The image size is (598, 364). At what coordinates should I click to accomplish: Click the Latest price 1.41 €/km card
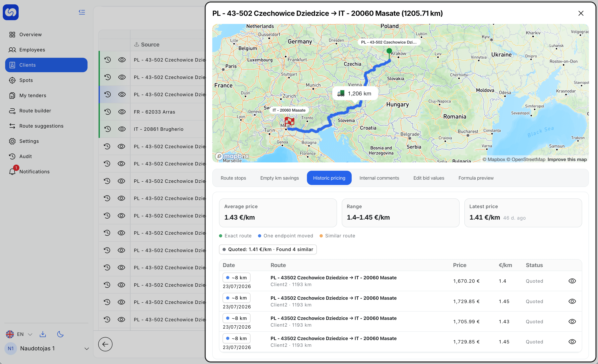pos(523,213)
